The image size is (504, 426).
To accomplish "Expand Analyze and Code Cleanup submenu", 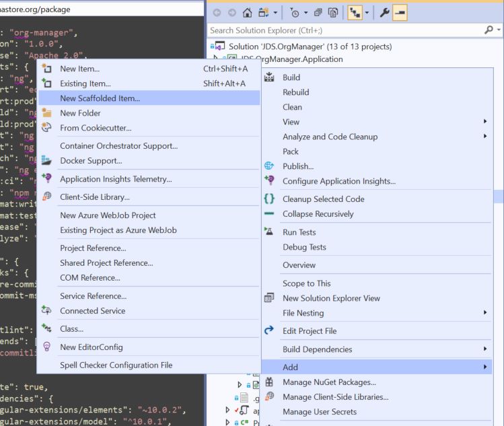I will (x=377, y=137).
